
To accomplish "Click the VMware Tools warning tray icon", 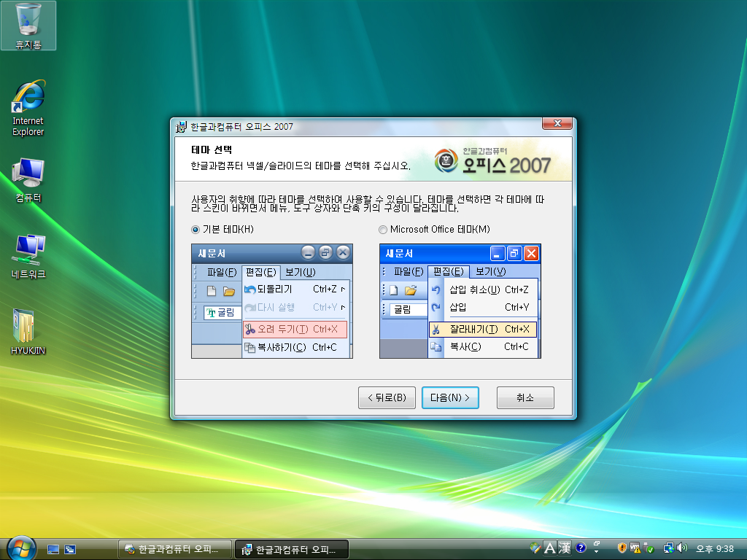I will (x=635, y=548).
